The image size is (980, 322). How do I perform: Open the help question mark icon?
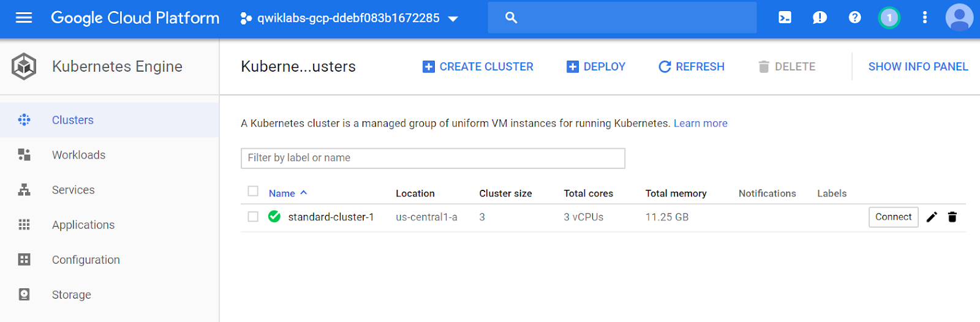coord(855,18)
